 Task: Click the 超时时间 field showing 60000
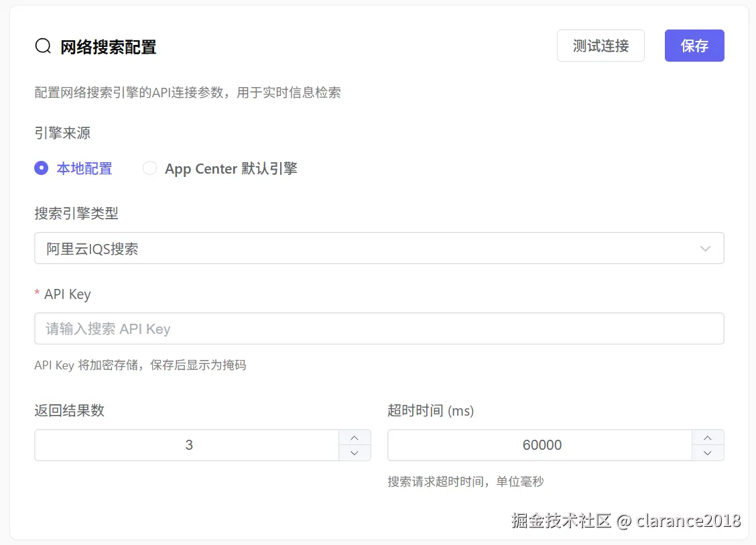542,444
